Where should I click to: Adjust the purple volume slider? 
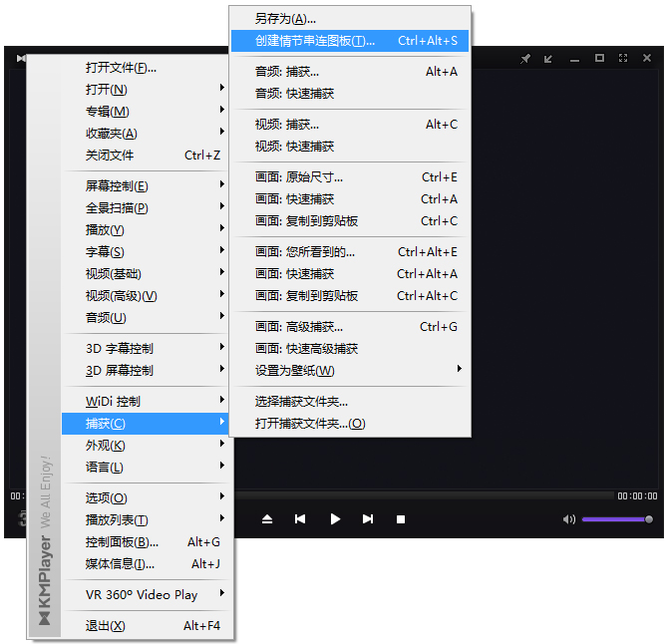[617, 519]
